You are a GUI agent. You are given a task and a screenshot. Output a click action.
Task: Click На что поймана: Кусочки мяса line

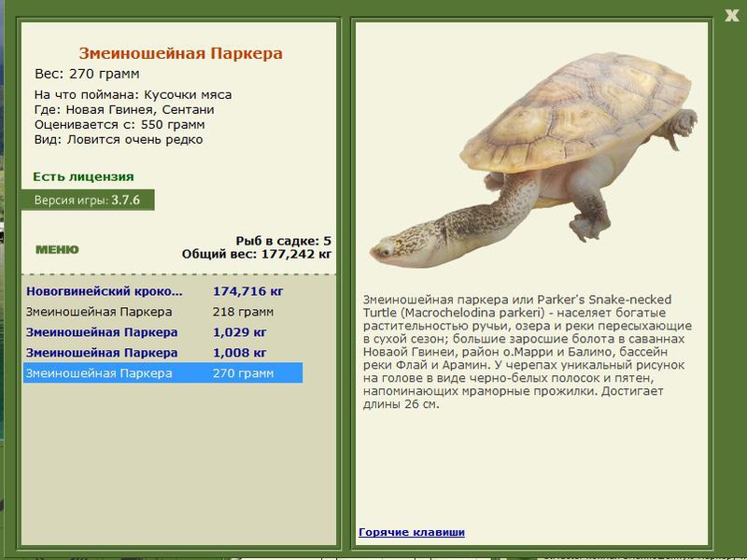[x=133, y=95]
